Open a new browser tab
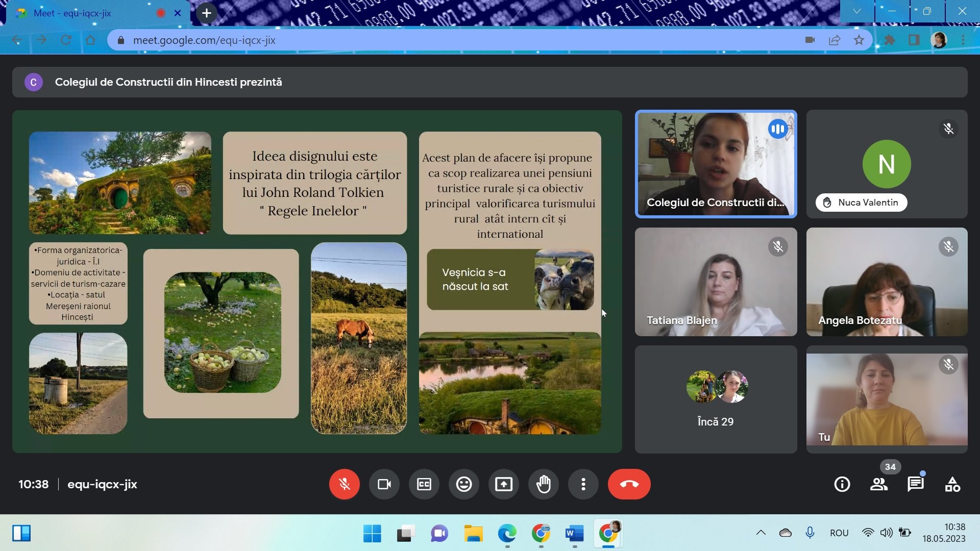980x551 pixels. coord(206,13)
